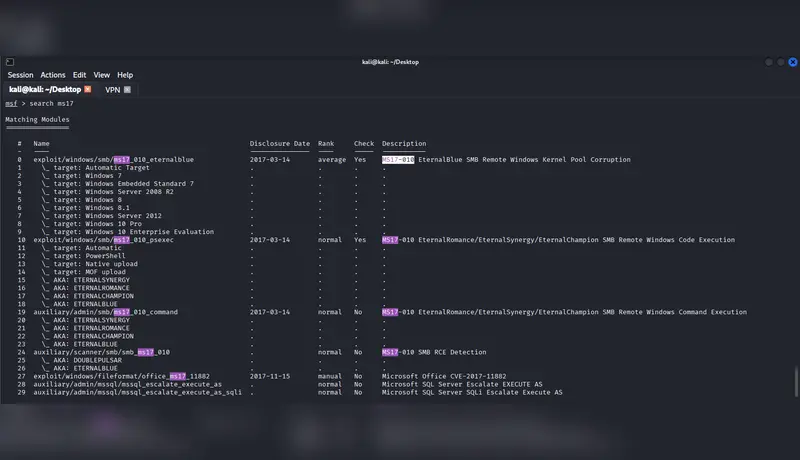Click the exploit/windows/fileformat/office_ms17_11882 module name
The height and width of the screenshot is (460, 800).
pos(121,376)
